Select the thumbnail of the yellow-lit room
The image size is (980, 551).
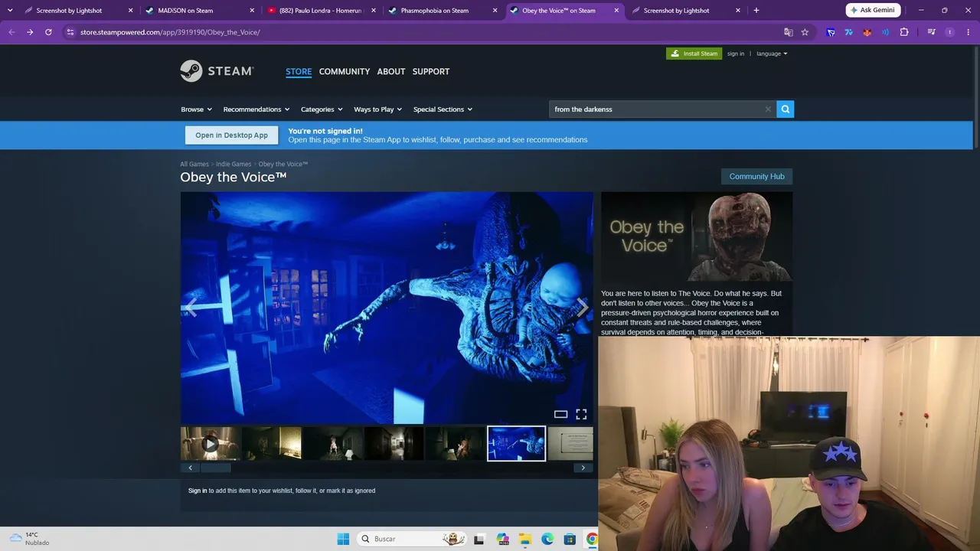[272, 444]
